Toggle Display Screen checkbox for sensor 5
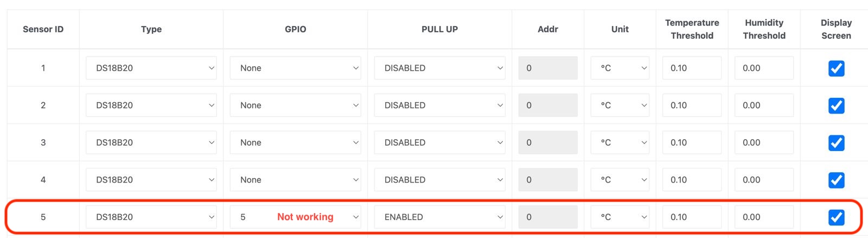868x238 pixels. (836, 217)
